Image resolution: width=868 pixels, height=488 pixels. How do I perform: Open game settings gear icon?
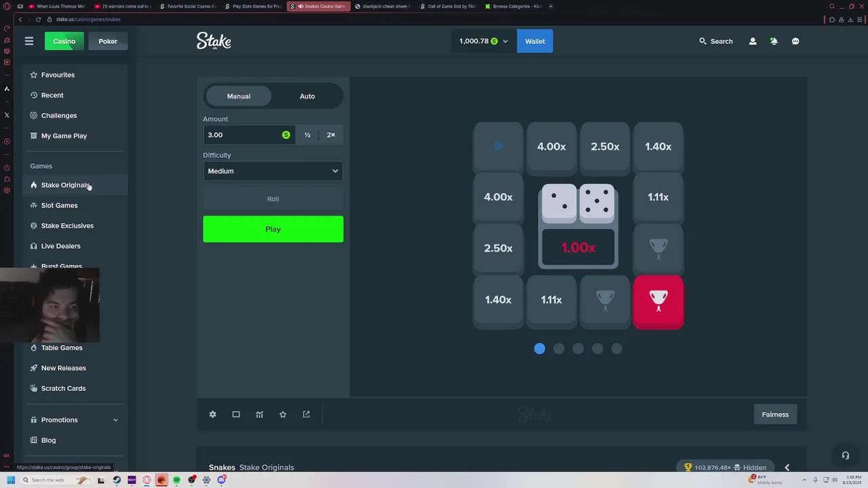[212, 414]
